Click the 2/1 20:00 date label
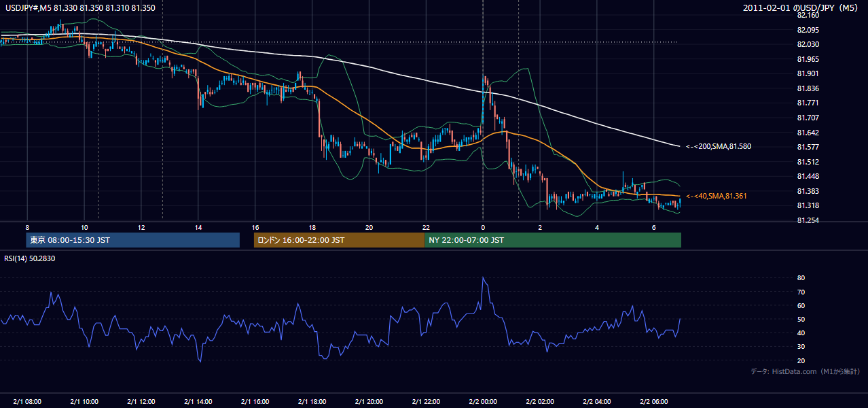This screenshot has height=408, width=868. tap(369, 401)
